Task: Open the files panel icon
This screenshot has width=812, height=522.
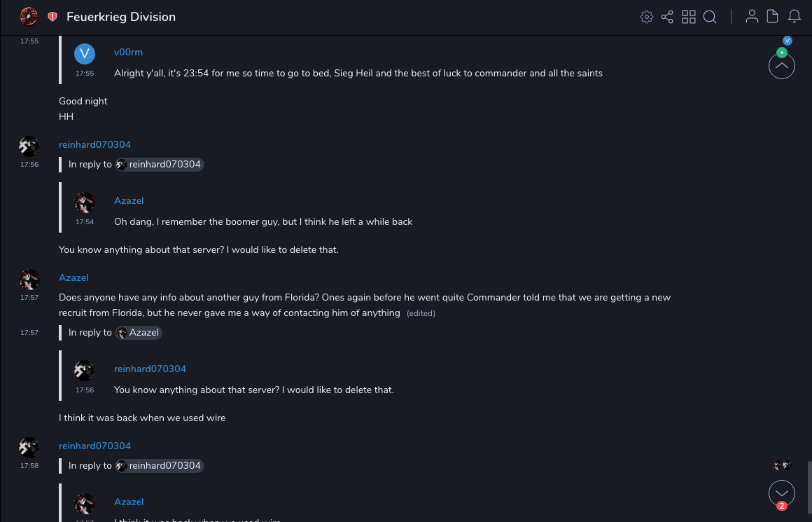Action: point(773,17)
